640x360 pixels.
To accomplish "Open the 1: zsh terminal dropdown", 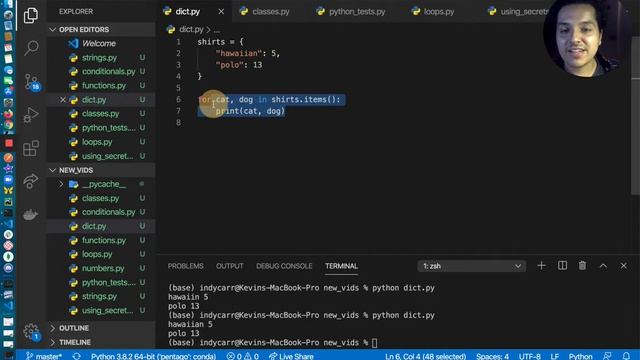I will [471, 266].
